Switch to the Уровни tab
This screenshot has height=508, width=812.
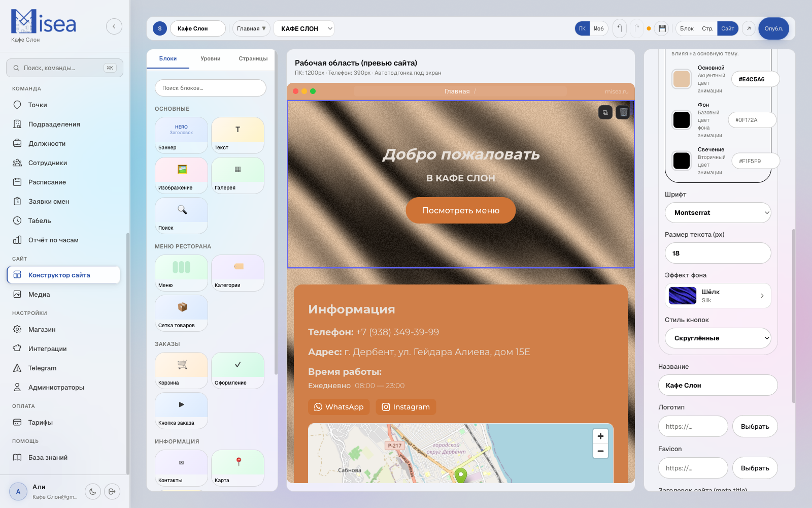(x=210, y=59)
